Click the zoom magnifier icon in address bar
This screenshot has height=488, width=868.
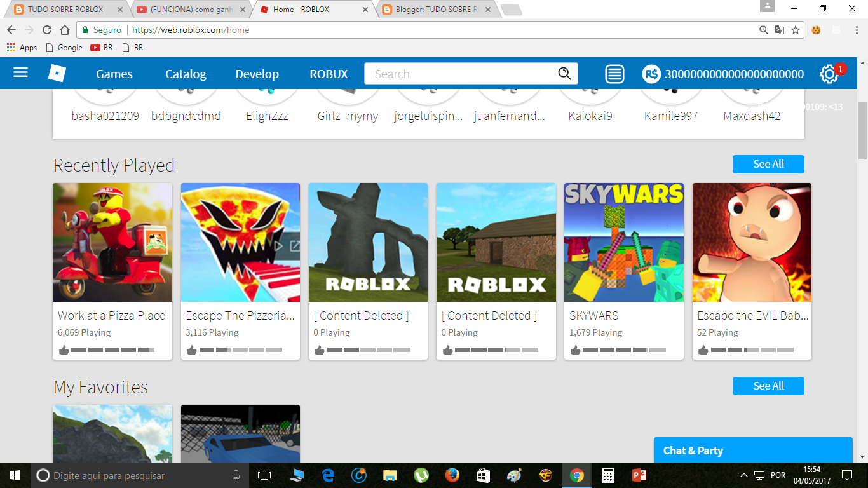[764, 30]
